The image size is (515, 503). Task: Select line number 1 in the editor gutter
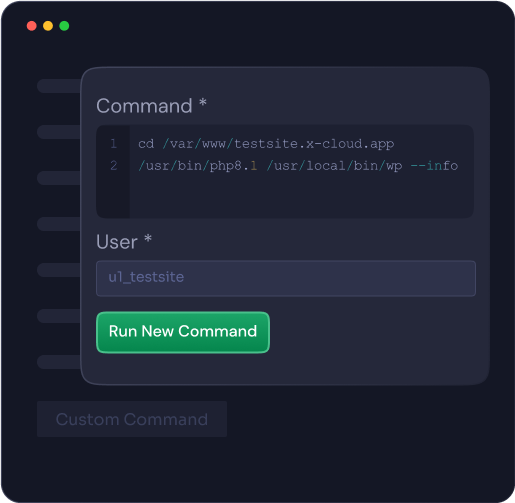[113, 144]
